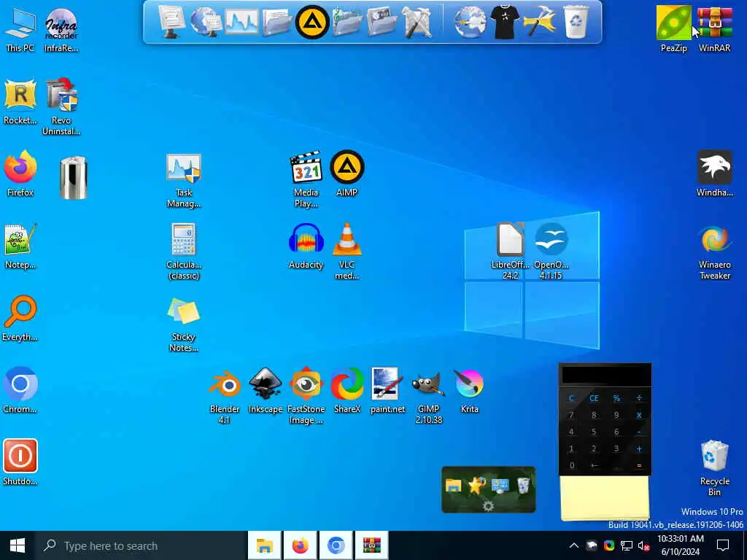Select the red Shutdown desktop shortcut
The image size is (747, 560).
pyautogui.click(x=20, y=462)
